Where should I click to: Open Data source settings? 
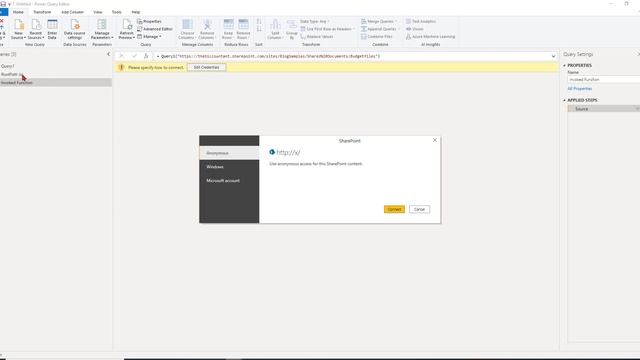(x=75, y=30)
